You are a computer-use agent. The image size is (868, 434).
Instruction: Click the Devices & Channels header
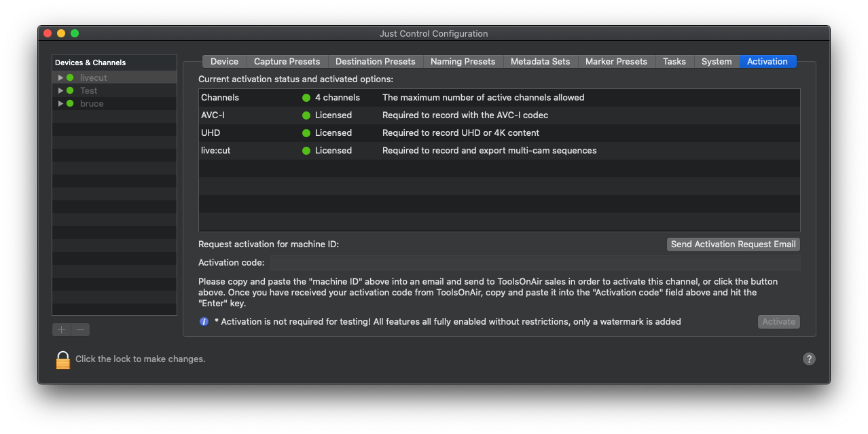tap(114, 62)
